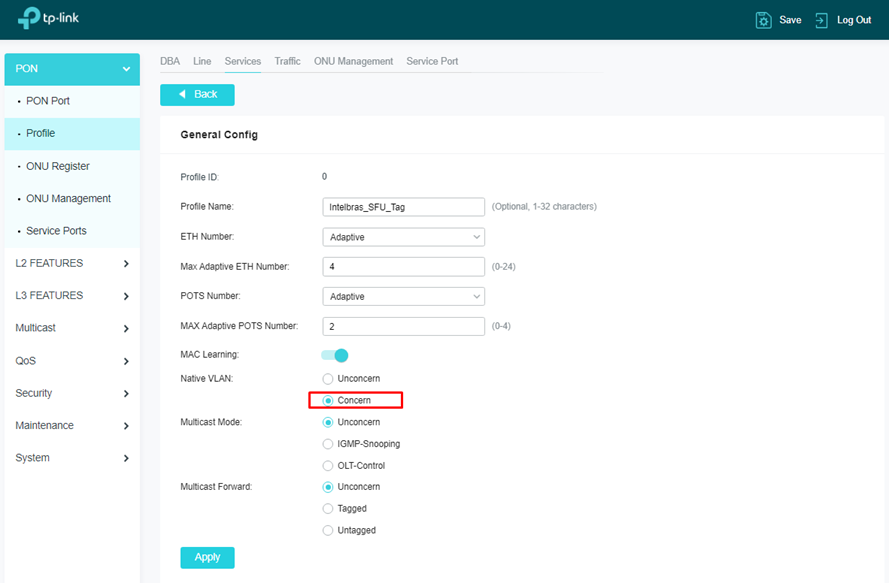Screen dimensions: 889x583
Task: Open the ONU Management tab
Action: pyautogui.click(x=353, y=61)
